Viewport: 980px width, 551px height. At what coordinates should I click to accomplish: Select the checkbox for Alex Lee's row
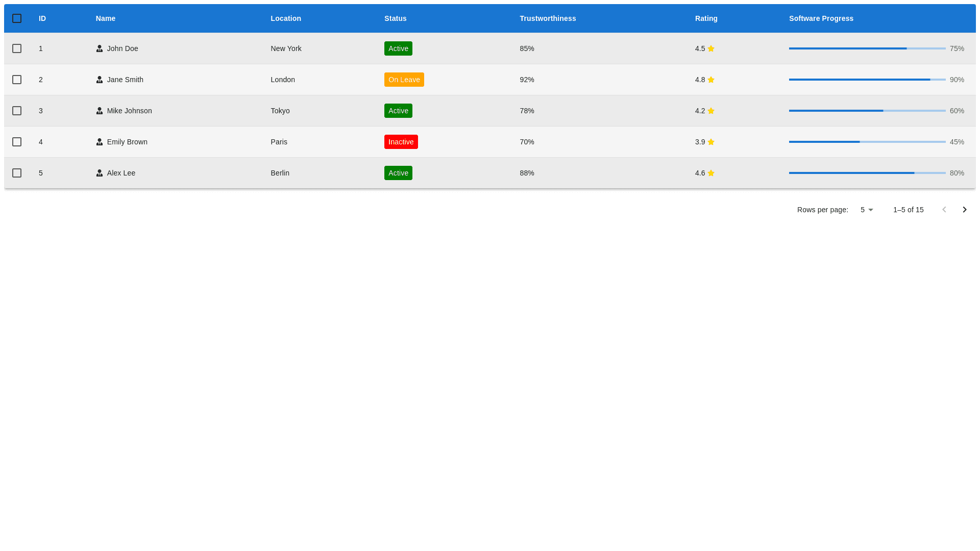(17, 173)
